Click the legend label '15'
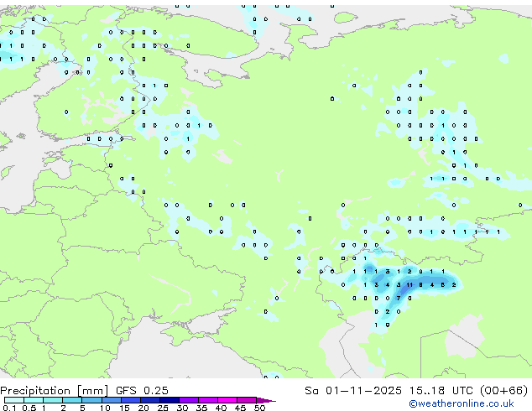 124,408
